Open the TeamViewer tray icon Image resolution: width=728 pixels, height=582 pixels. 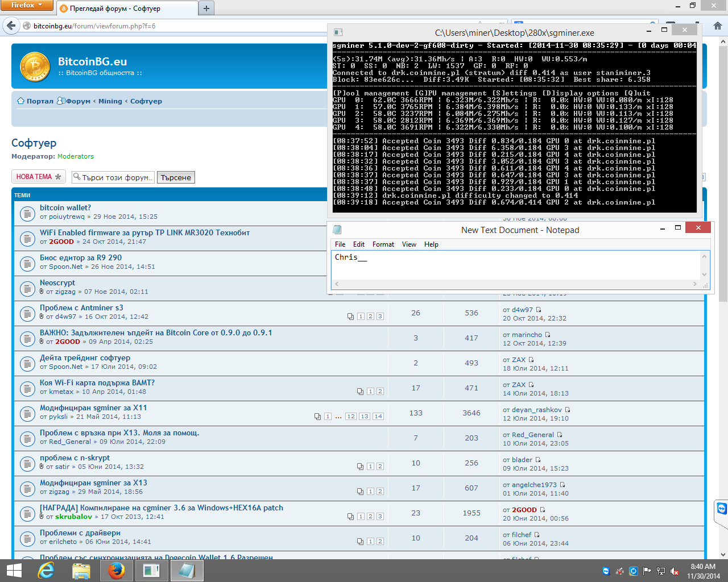point(606,571)
